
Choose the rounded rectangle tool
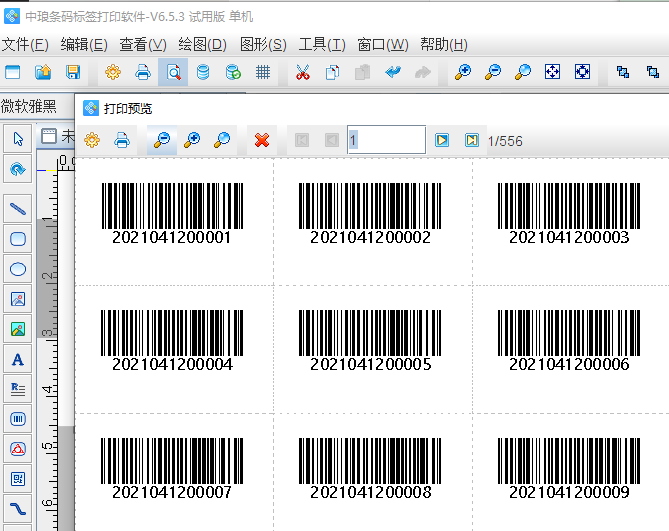[x=17, y=239]
